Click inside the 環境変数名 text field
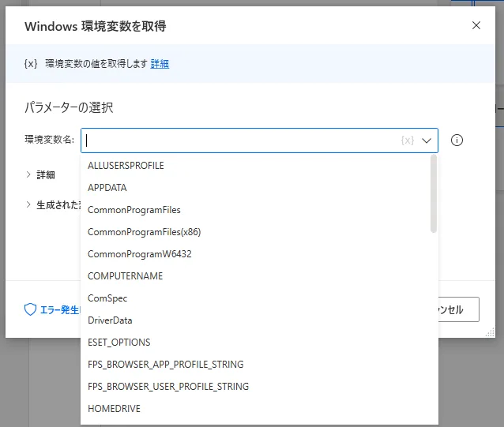 point(237,140)
